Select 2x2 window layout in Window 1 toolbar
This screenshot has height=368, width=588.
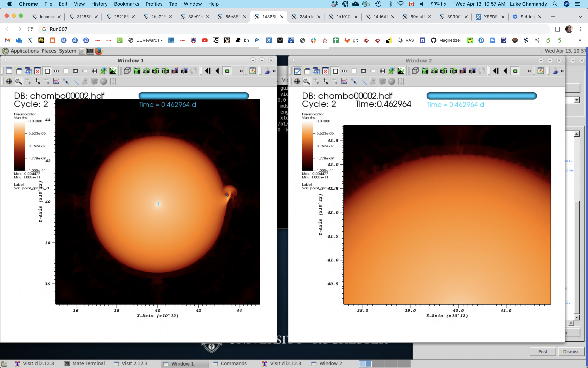(66, 71)
